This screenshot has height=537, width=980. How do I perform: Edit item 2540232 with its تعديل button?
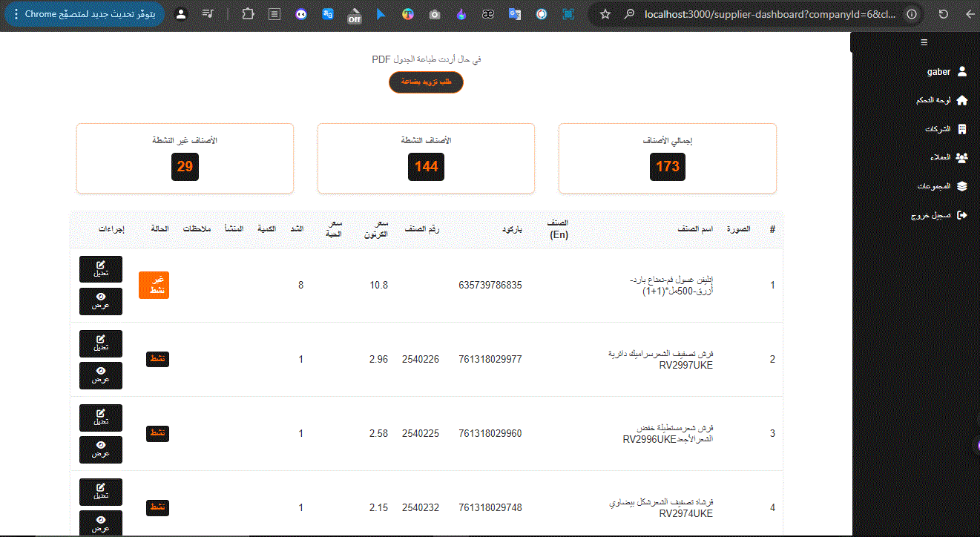pos(101,492)
